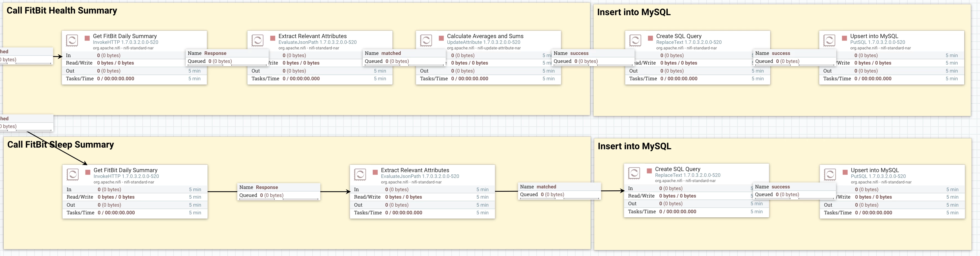Click 'org.apache.nifi - nifi-update-attribute-nar' bundle text
Viewport: 980px width, 256px height.
(484, 48)
